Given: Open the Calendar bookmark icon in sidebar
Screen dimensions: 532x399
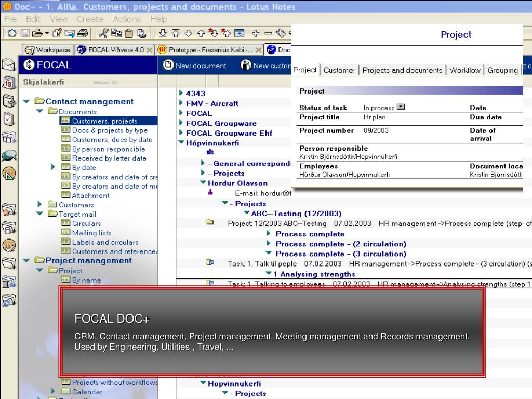Looking at the screenshot, I should pos(8,83).
